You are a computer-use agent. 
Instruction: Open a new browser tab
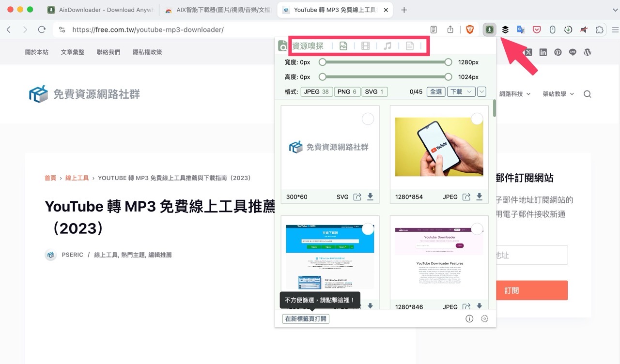[404, 10]
